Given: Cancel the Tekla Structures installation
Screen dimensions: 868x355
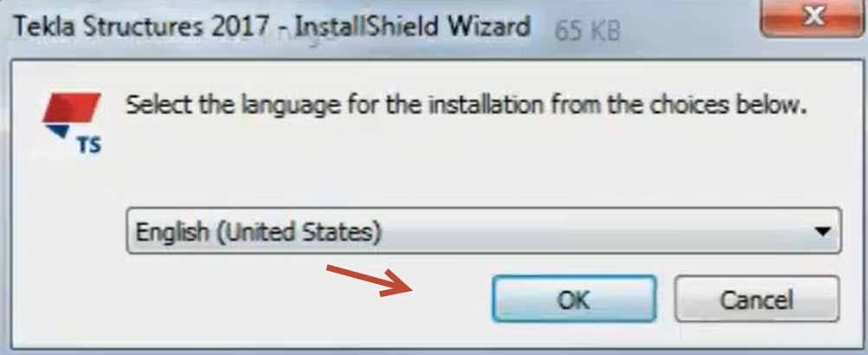Looking at the screenshot, I should pos(756,299).
